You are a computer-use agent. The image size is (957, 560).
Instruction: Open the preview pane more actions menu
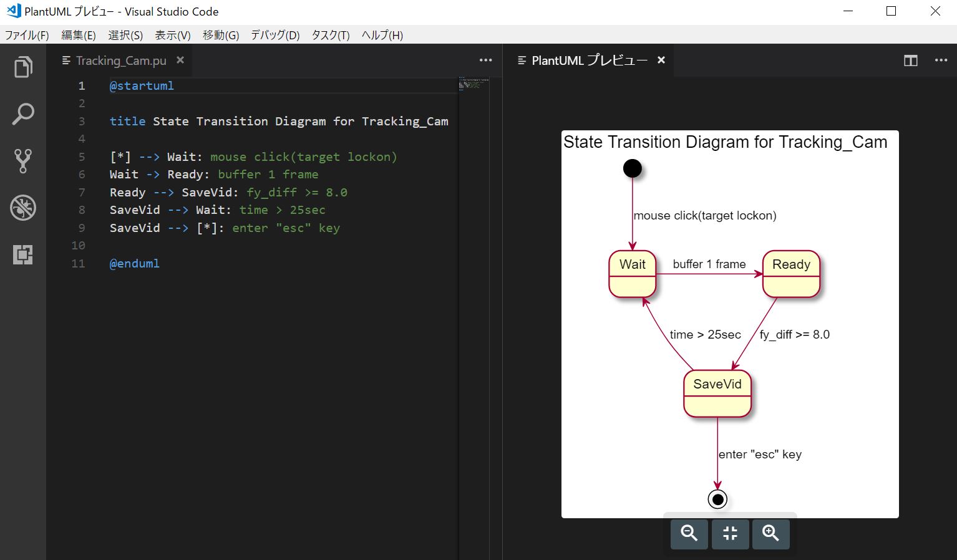click(x=941, y=60)
